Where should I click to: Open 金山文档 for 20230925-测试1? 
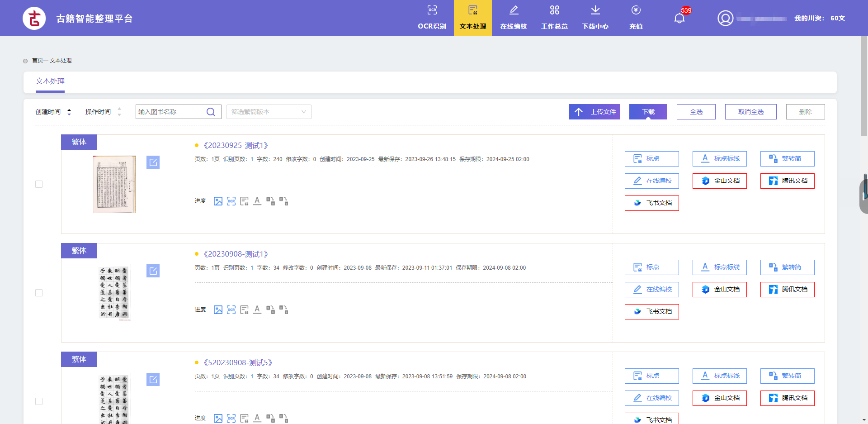[719, 181]
